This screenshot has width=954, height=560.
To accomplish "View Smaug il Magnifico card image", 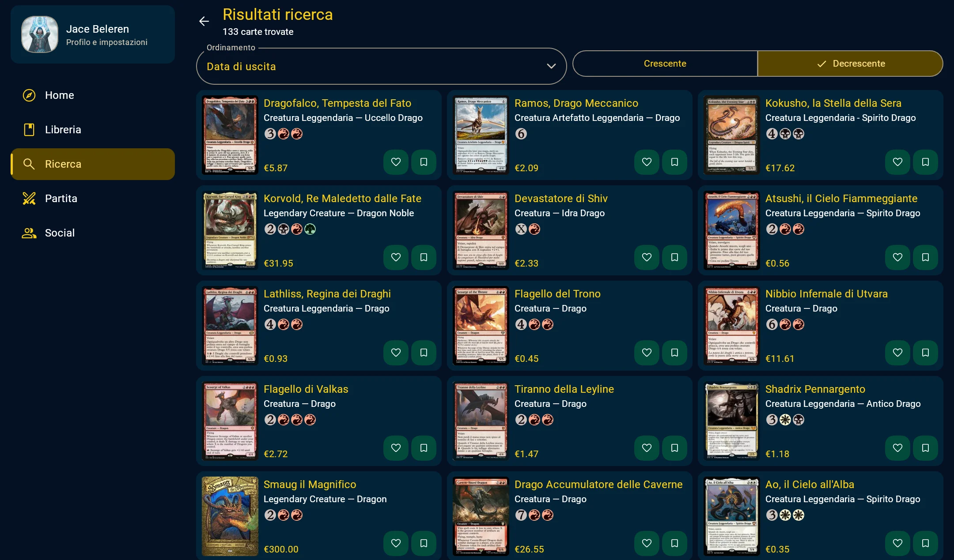I will pos(230,516).
